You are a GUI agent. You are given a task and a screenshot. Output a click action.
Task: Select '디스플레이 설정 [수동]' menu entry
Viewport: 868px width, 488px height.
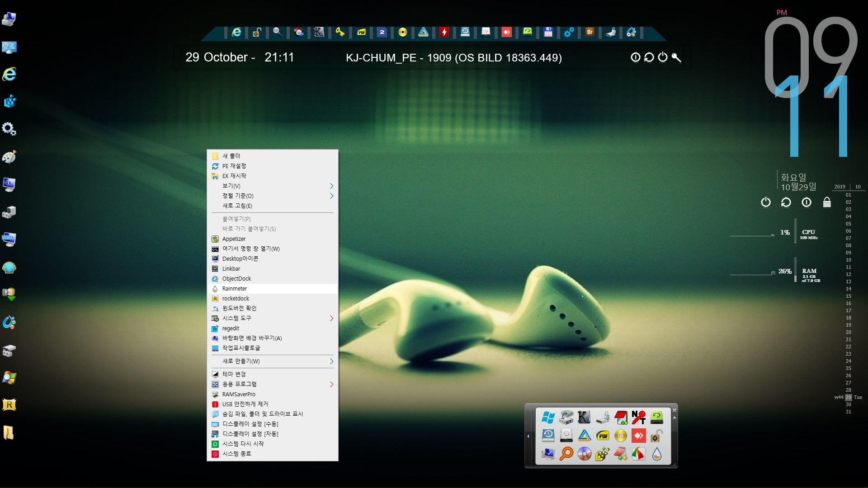click(x=272, y=424)
